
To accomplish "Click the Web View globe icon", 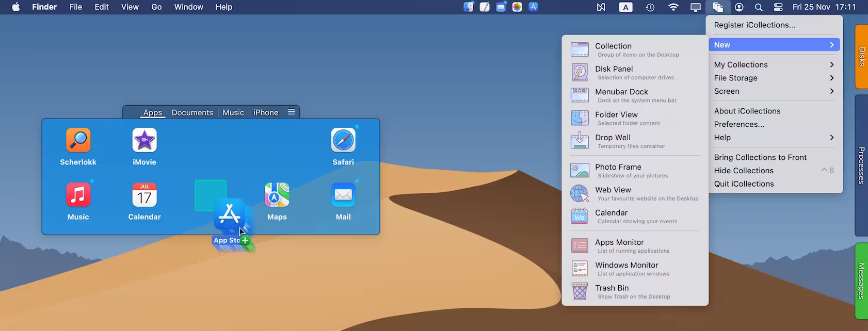I will coord(580,193).
